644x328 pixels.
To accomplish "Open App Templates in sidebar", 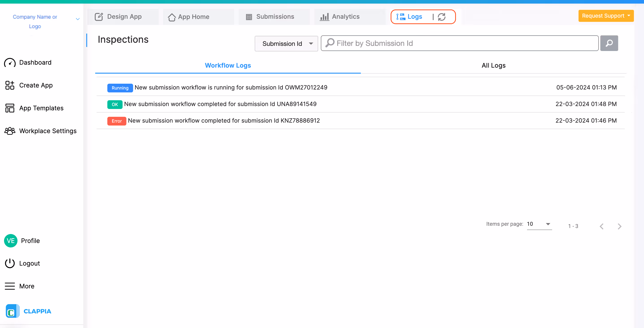I will pyautogui.click(x=41, y=108).
